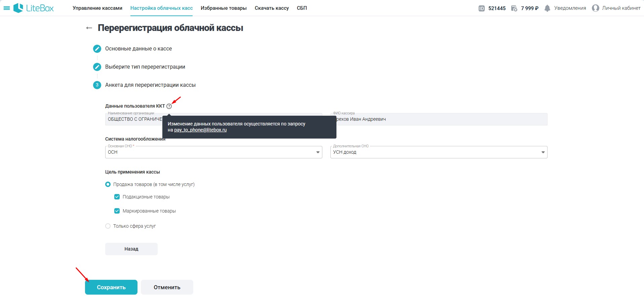Click the ФИО кассира field
Screen dimensions: 644x302
pos(440,119)
